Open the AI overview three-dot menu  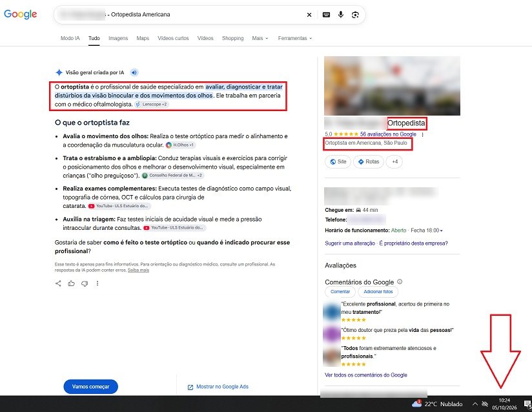pos(97,283)
